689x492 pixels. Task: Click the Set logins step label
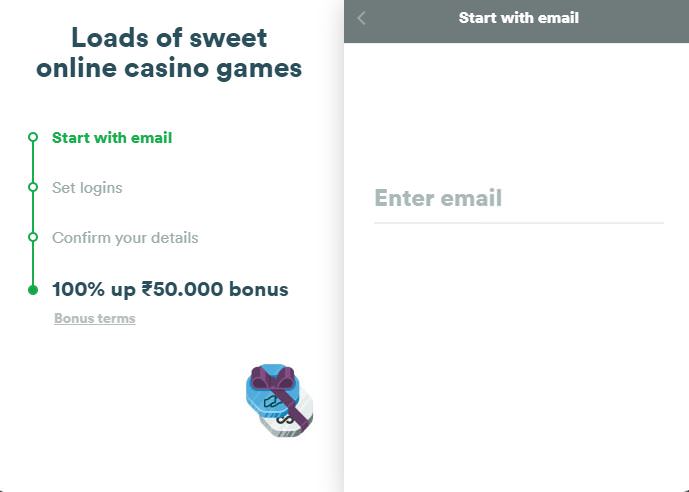click(87, 188)
